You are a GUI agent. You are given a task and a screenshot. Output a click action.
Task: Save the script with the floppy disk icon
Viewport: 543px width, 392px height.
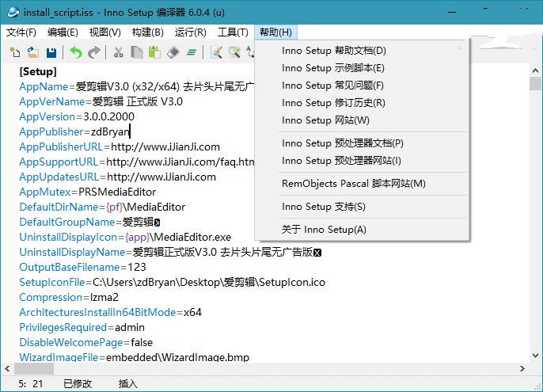coord(51,52)
